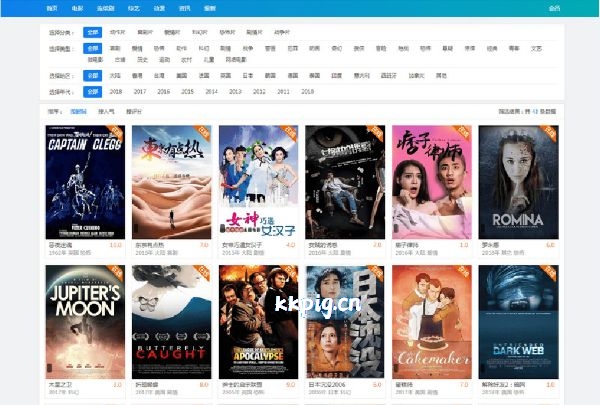Choose 香港 in the region filter row
The image size is (600, 405).
tap(137, 75)
